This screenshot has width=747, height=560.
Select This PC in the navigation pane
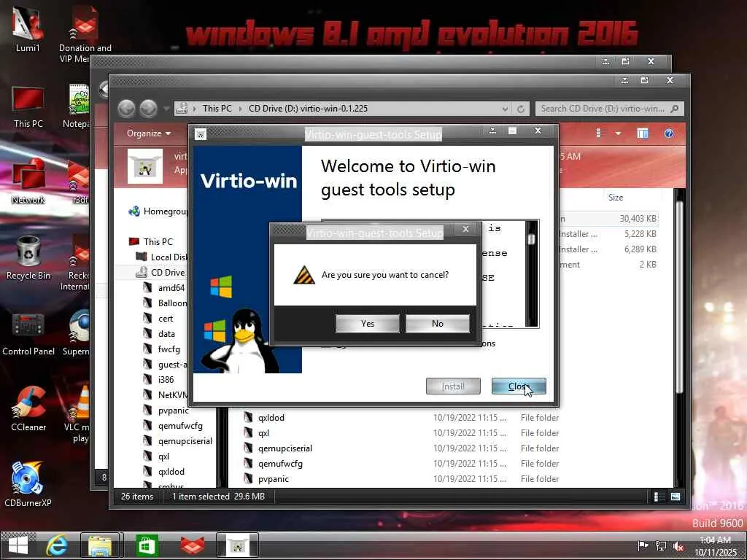coord(151,242)
